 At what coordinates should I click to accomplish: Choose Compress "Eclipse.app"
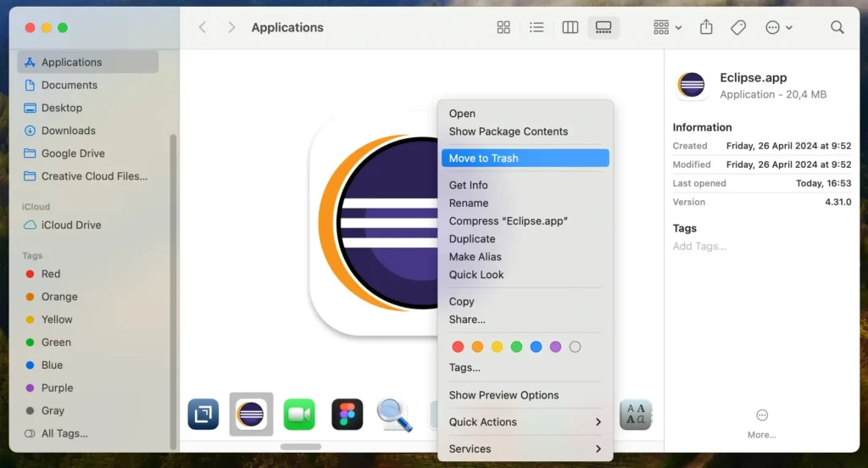click(x=526, y=221)
